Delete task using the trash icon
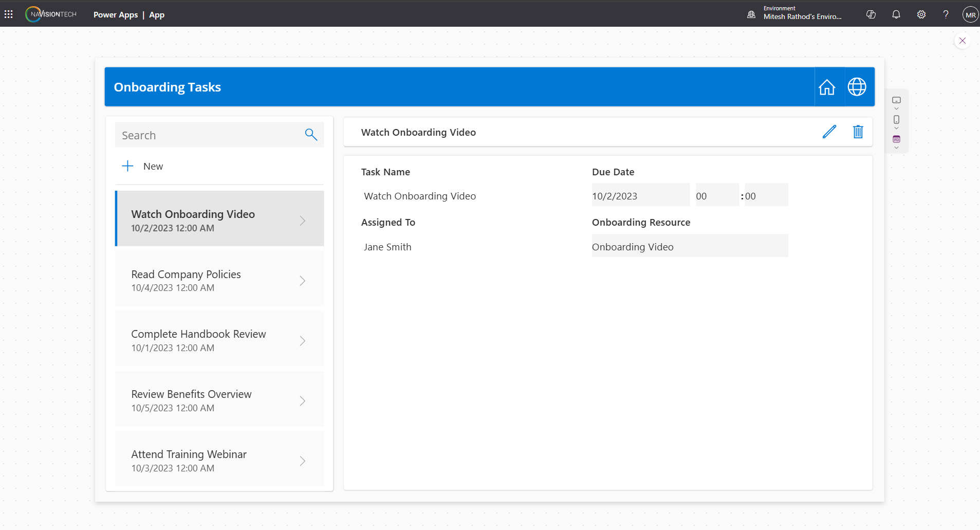Viewport: 980px width, 530px height. pos(858,132)
